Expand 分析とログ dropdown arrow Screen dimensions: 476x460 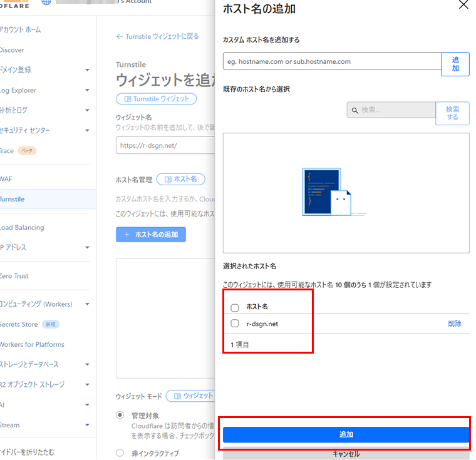pos(87,110)
